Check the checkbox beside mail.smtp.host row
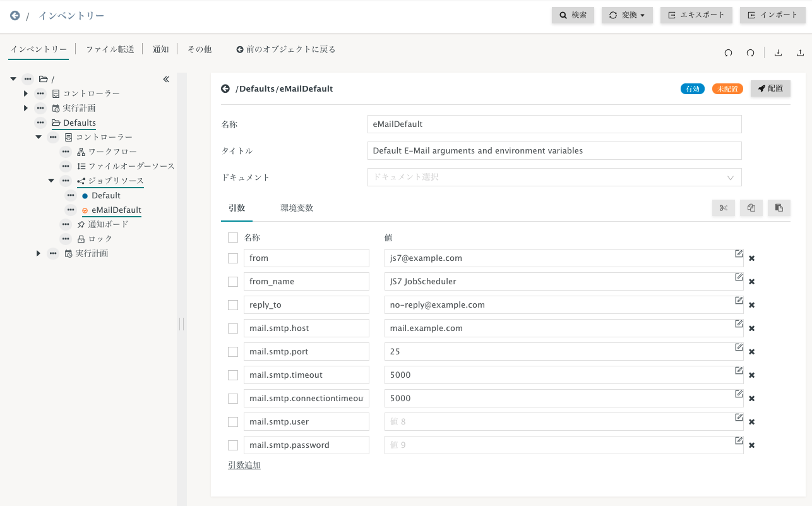This screenshot has height=506, width=812. (x=233, y=328)
